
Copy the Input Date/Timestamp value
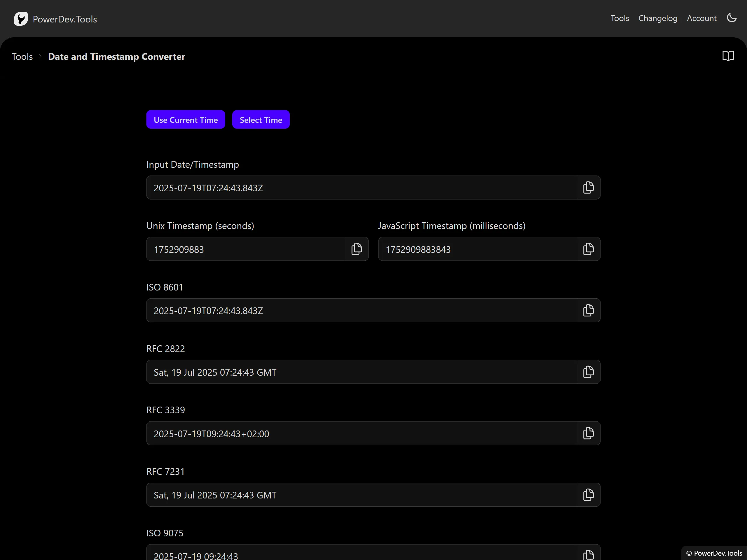(x=588, y=188)
